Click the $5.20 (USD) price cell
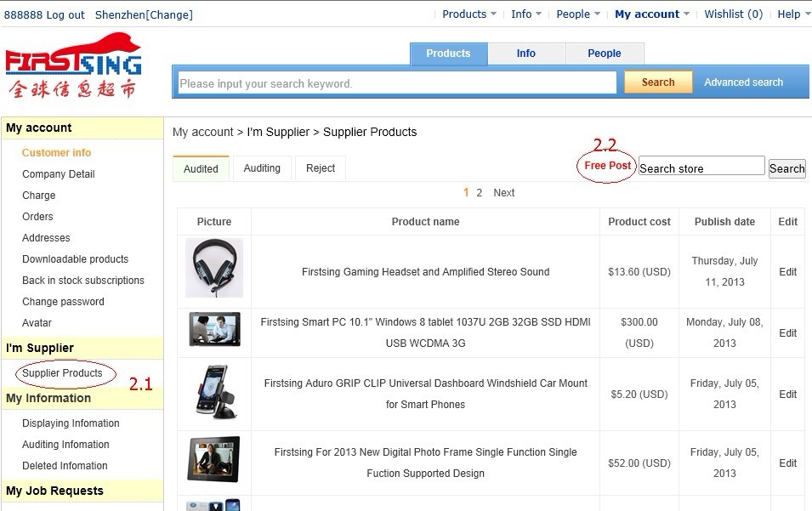The height and width of the screenshot is (511, 812). [639, 394]
